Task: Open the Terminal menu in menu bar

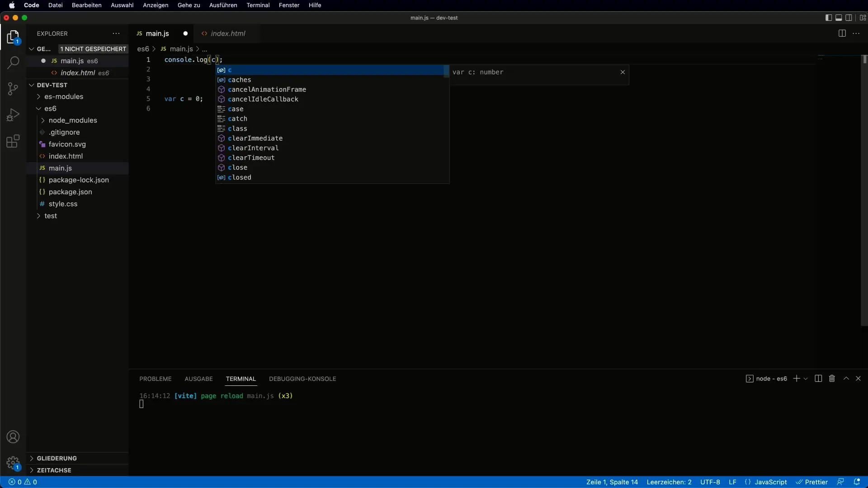Action: tap(258, 5)
